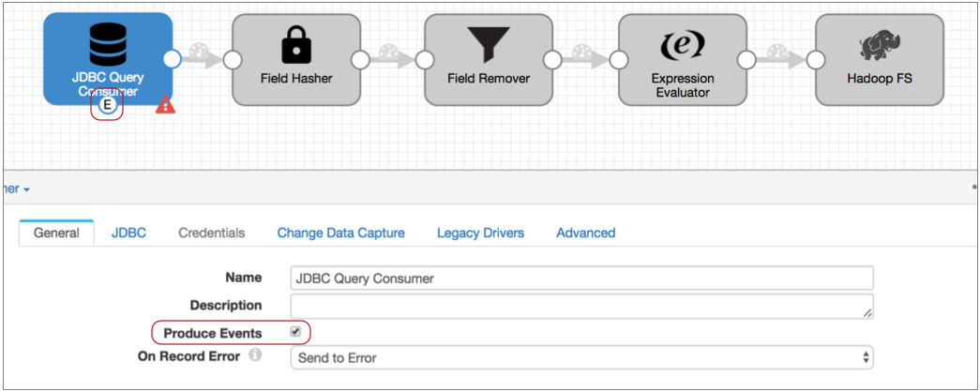This screenshot has width=980, height=392.
Task: Click the Credentials tab
Action: (211, 233)
